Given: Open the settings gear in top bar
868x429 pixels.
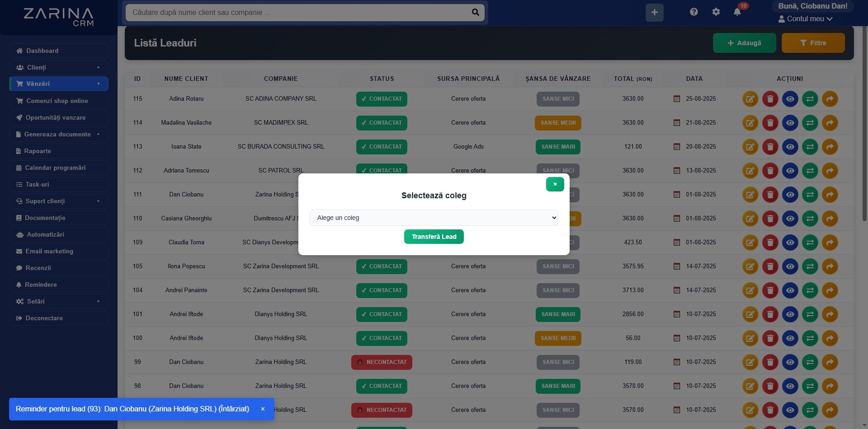Looking at the screenshot, I should (716, 12).
